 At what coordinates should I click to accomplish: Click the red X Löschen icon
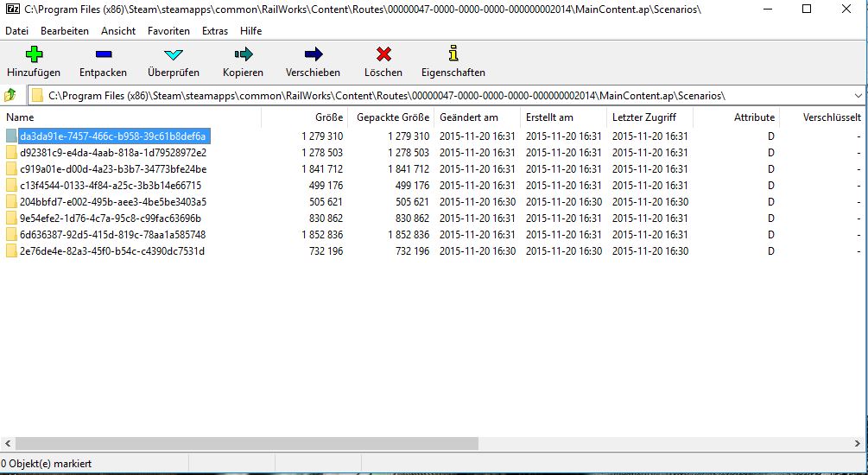383,54
